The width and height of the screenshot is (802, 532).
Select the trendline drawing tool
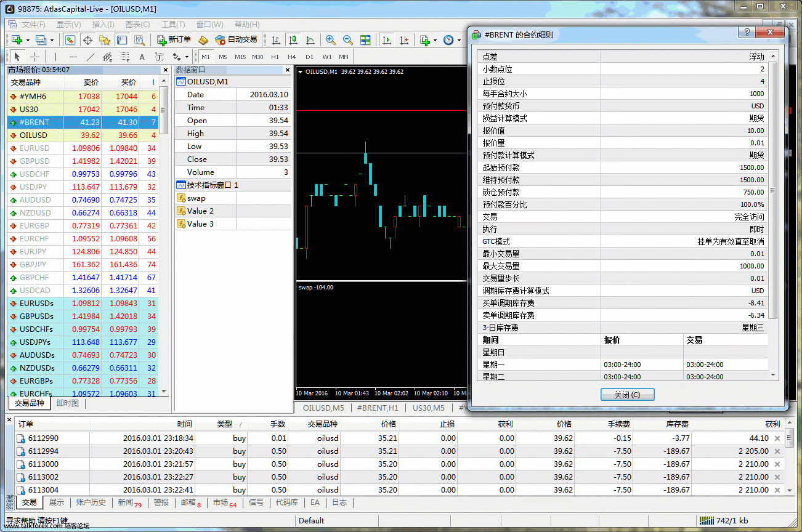91,57
